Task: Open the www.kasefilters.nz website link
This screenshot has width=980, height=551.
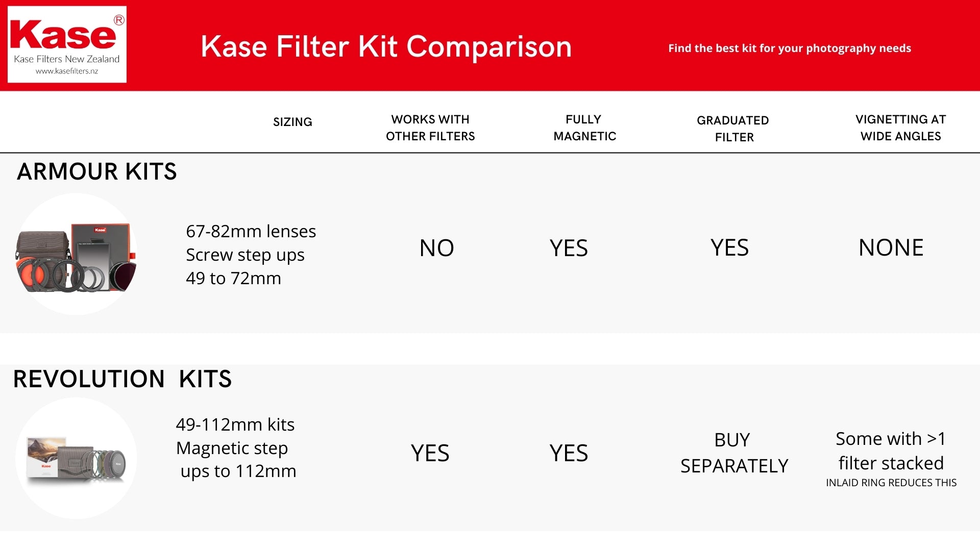Action: pyautogui.click(x=67, y=71)
